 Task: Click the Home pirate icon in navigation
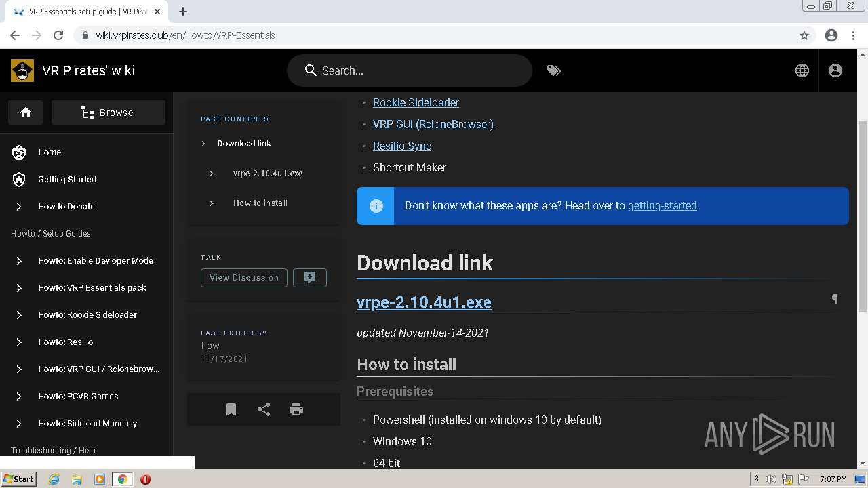19,152
